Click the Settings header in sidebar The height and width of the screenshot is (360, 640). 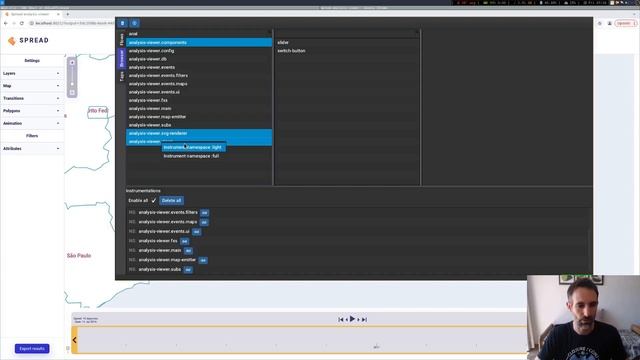point(32,60)
